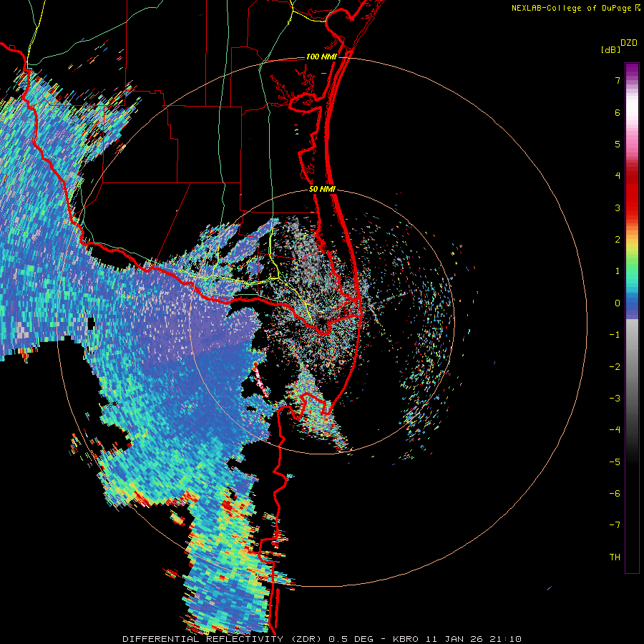Click the TH threshold label on the scale
The width and height of the screenshot is (644, 644).
pos(615,557)
